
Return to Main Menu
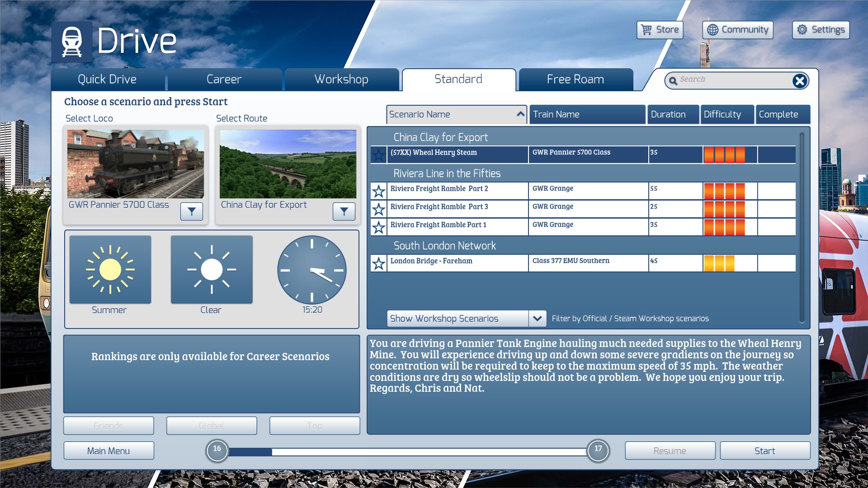(x=108, y=450)
